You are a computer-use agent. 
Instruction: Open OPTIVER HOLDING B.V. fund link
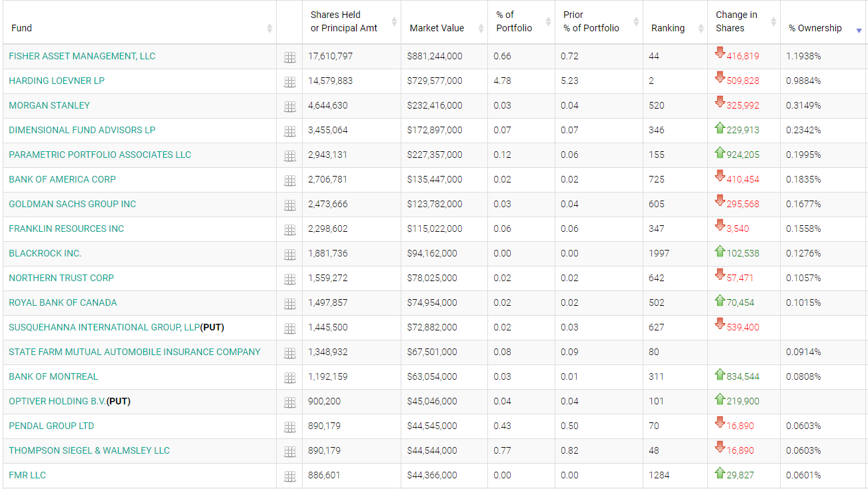pyautogui.click(x=57, y=401)
